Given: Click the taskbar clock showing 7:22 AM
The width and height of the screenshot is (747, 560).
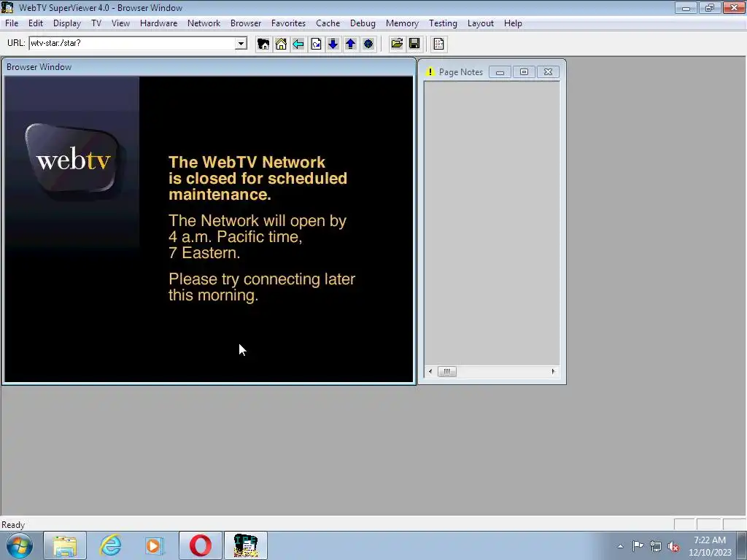Looking at the screenshot, I should pyautogui.click(x=710, y=546).
